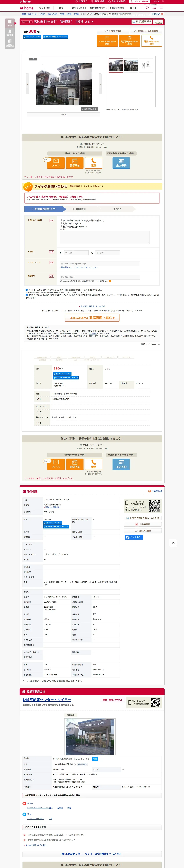This screenshot has width=184, height=868.
Task: Enlarge the image with 画像を拡大する
Action: click(89, 109)
